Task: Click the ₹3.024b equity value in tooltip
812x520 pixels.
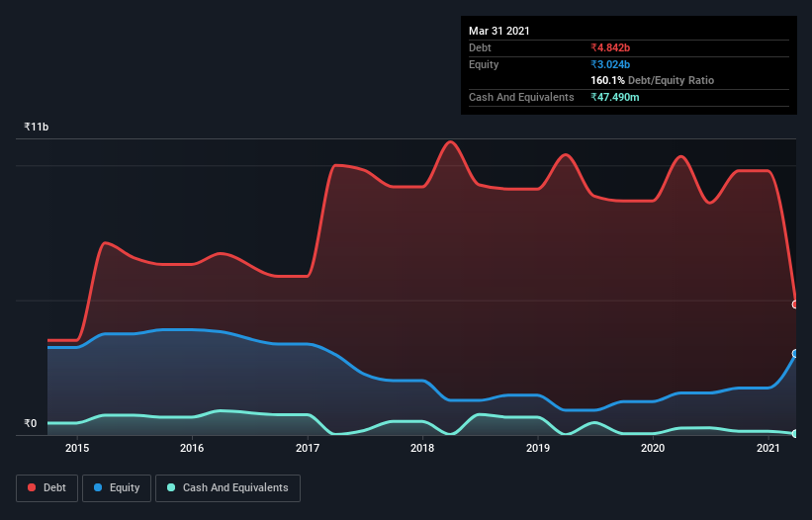Action: click(x=610, y=64)
